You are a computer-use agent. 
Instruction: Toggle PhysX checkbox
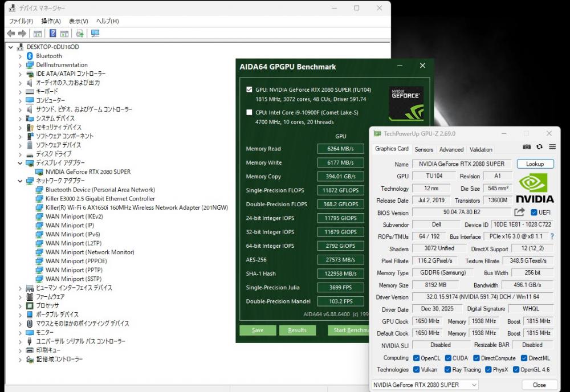pyautogui.click(x=488, y=369)
